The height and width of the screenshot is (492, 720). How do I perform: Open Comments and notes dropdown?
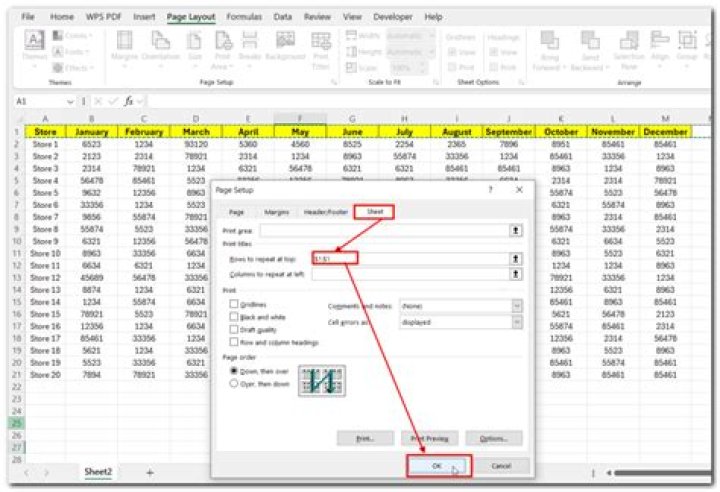[517, 306]
